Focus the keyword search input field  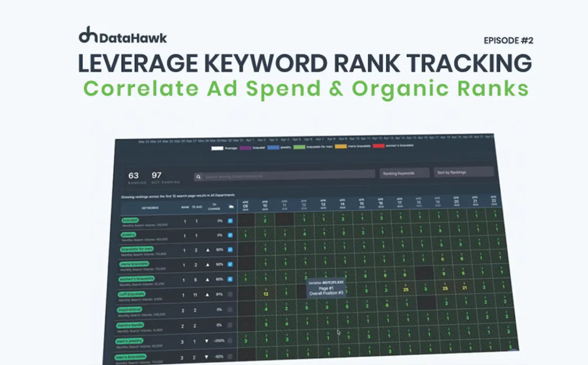[285, 175]
